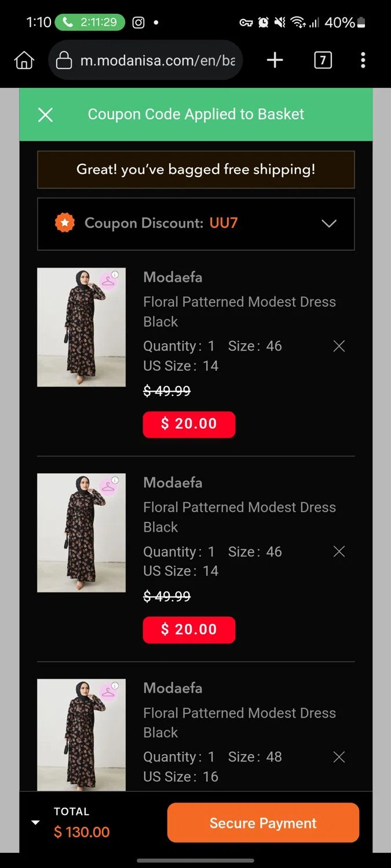Viewport: 391px width, 868px height.
Task: Open browser three-dot menu
Action: pyautogui.click(x=363, y=60)
